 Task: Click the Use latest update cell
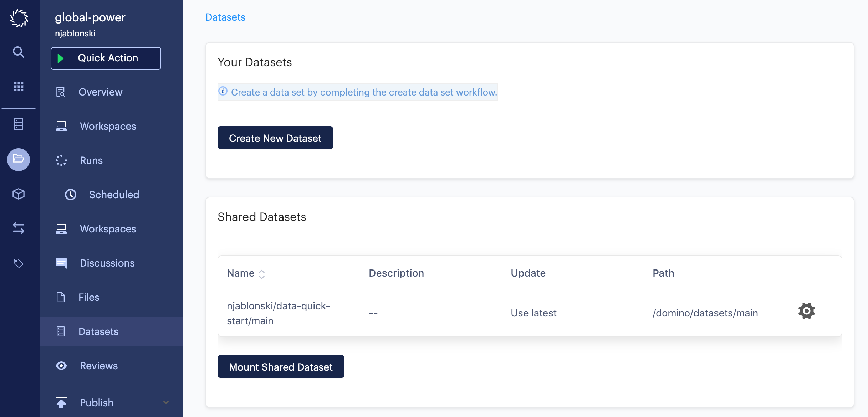(533, 313)
